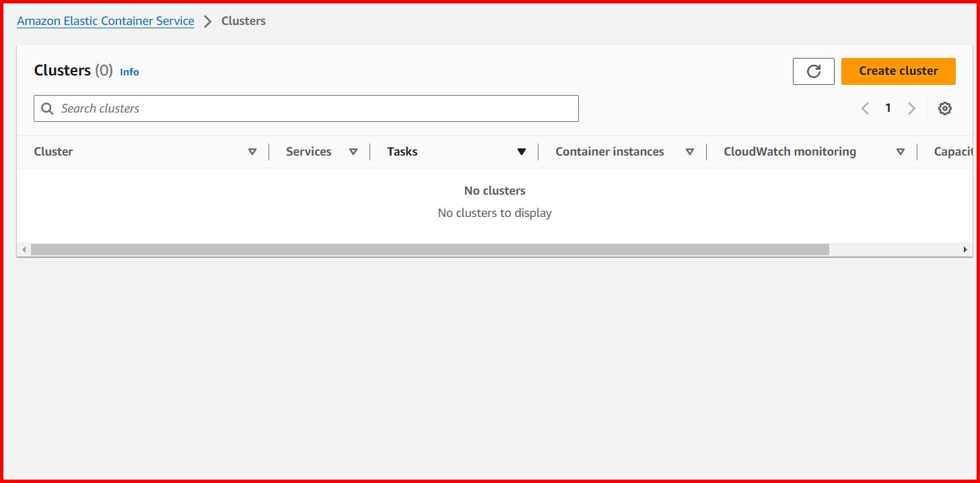
Task: Toggle the CloudWatch monitoring column sorting
Action: (901, 152)
